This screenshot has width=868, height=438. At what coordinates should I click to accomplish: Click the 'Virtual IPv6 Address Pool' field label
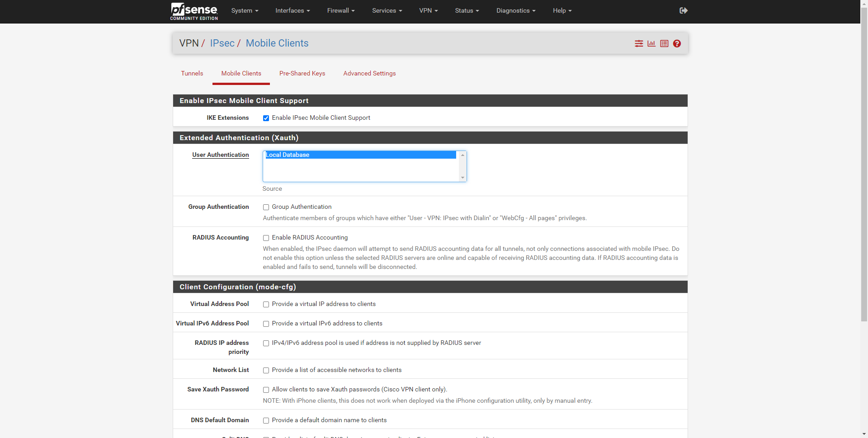[212, 324]
